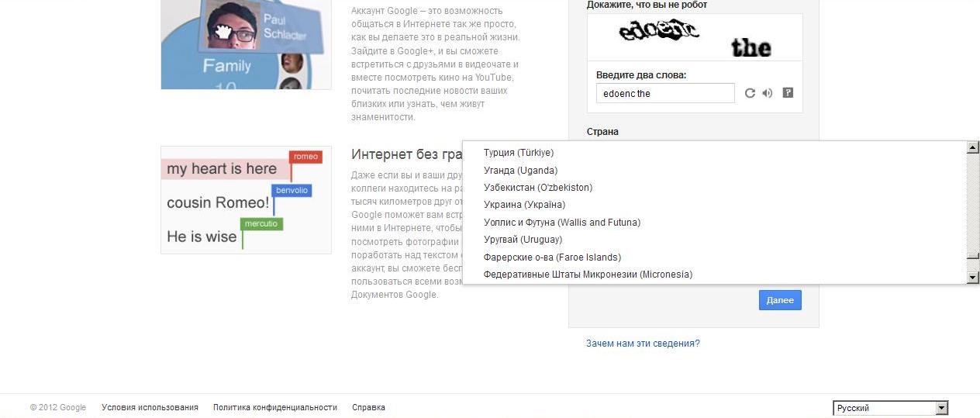Click the Введите два слова: label
The image size is (980, 418).
641,75
